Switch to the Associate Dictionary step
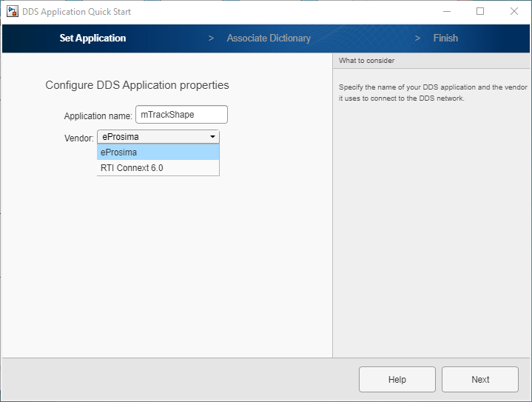 point(269,38)
